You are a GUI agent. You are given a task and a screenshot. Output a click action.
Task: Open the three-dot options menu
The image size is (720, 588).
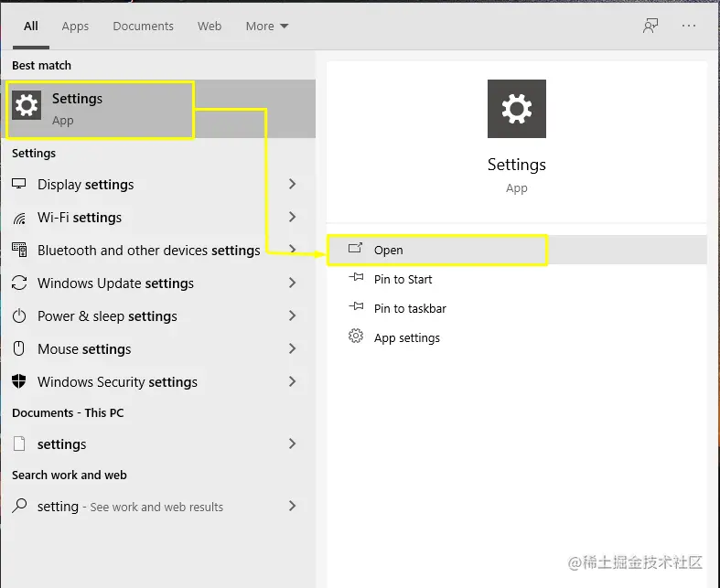click(688, 26)
